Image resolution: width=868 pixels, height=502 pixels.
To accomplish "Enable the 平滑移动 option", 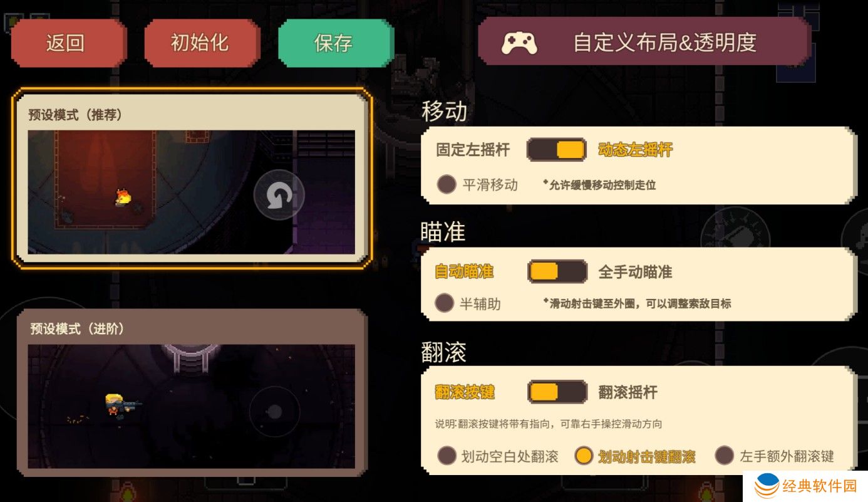I will [477, 184].
